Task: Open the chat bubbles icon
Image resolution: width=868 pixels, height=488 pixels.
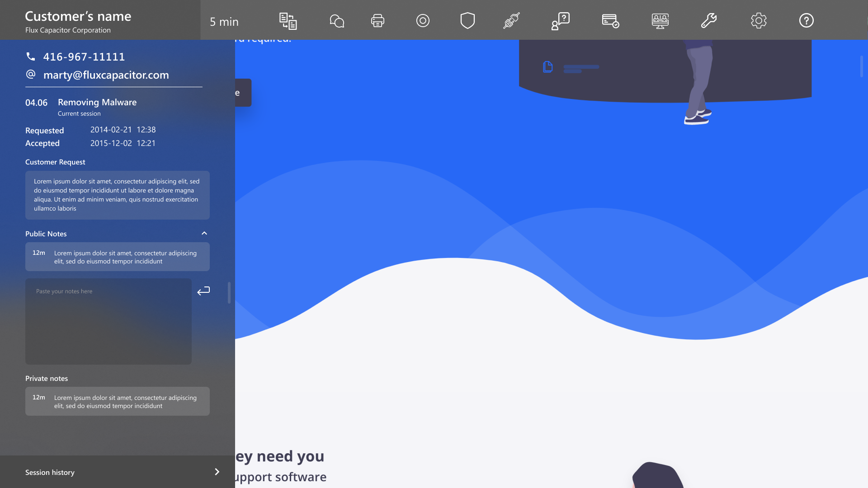Action: click(x=337, y=21)
